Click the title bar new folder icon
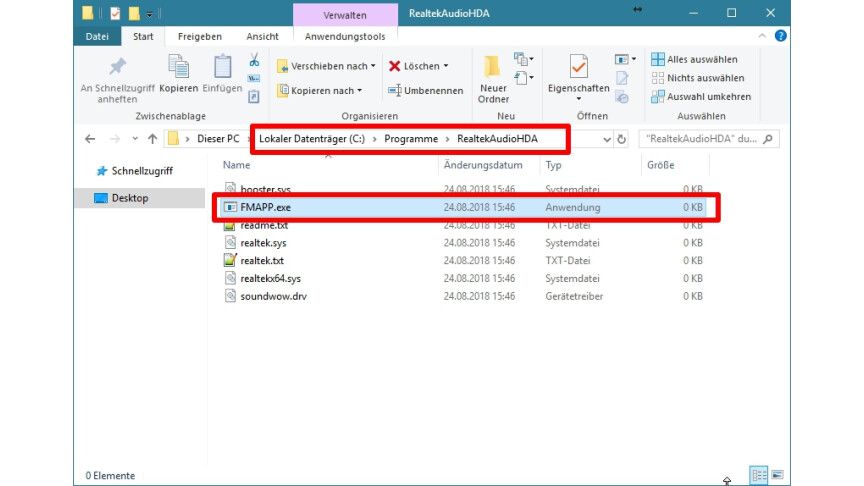 click(134, 13)
